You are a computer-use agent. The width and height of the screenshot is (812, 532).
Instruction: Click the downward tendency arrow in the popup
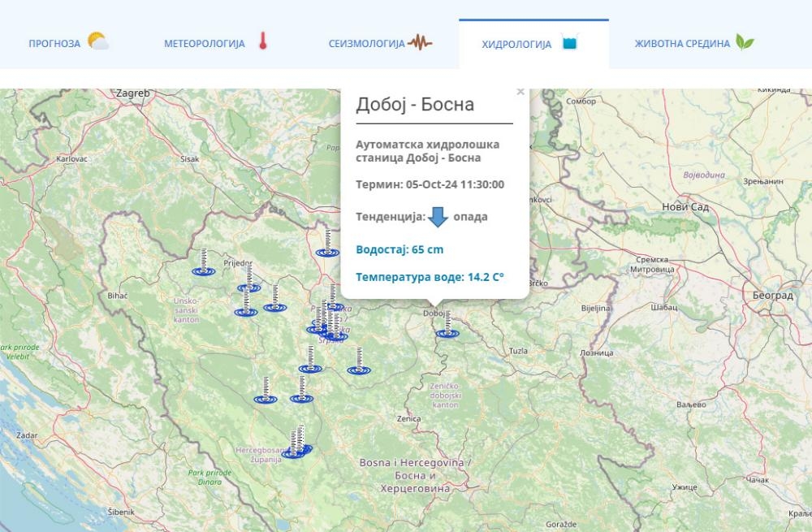(x=437, y=215)
